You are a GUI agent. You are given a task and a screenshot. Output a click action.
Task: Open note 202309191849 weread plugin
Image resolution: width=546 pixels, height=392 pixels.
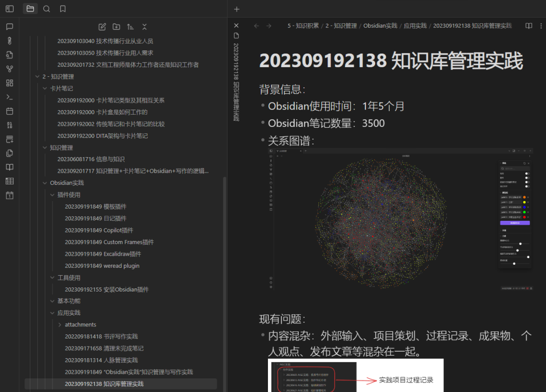pyautogui.click(x=102, y=266)
